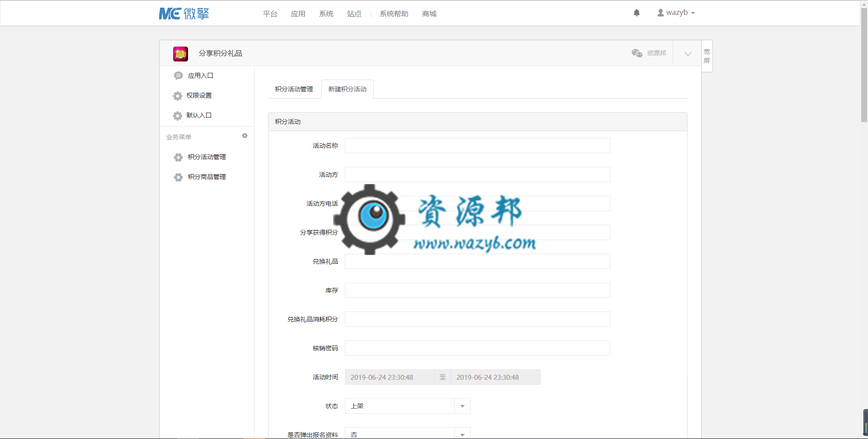Switch to the 积分活动管理 tab
This screenshot has width=868, height=439.
(x=294, y=89)
